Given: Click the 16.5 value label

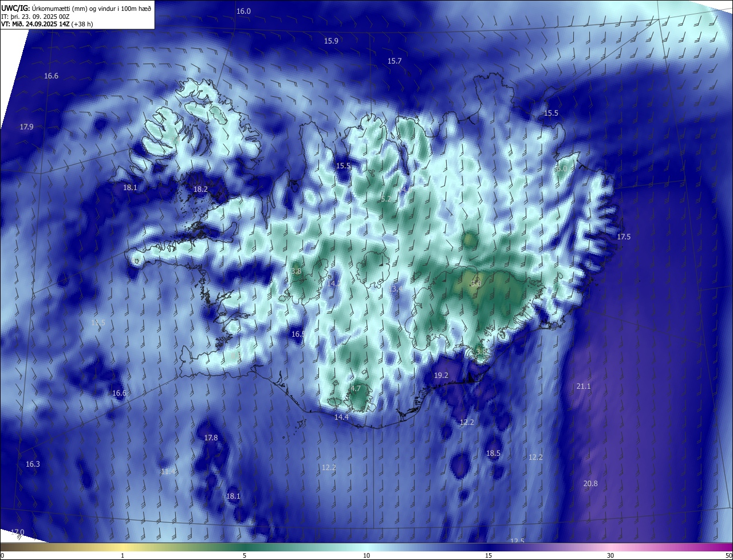Looking at the screenshot, I should coord(298,334).
